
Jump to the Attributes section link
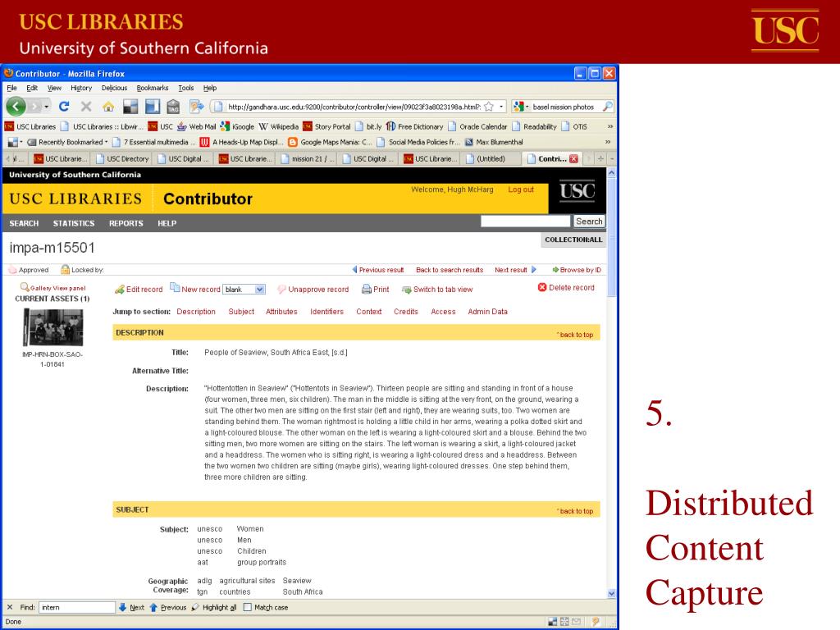pos(281,311)
